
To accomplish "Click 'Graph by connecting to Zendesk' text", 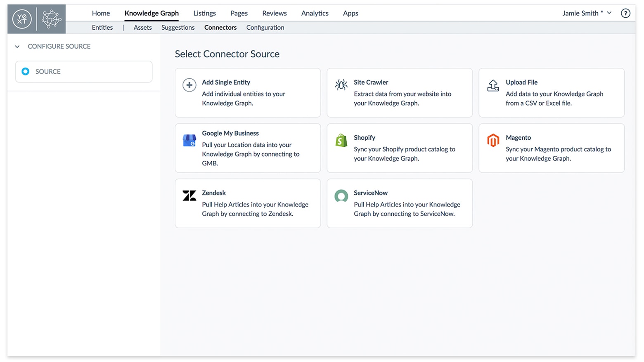I will click(247, 214).
